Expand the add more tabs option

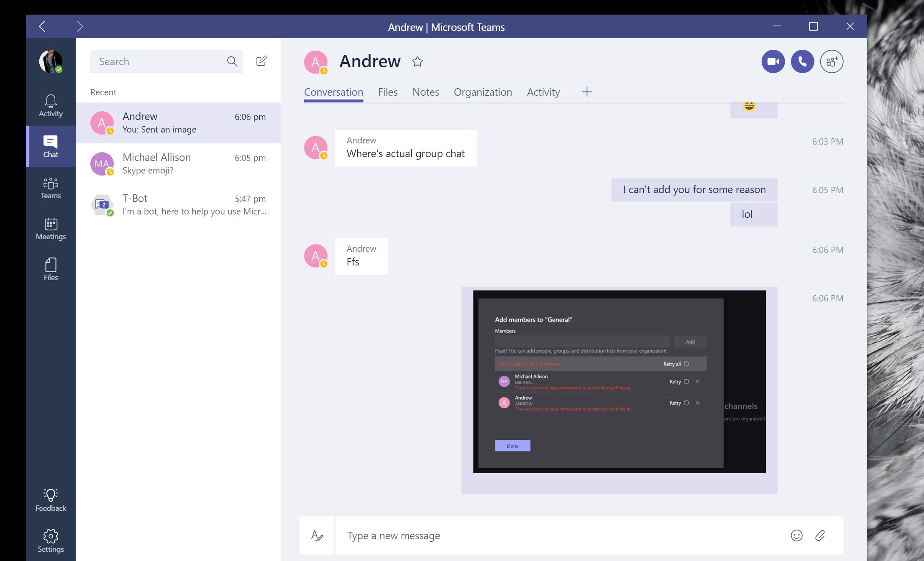[586, 91]
